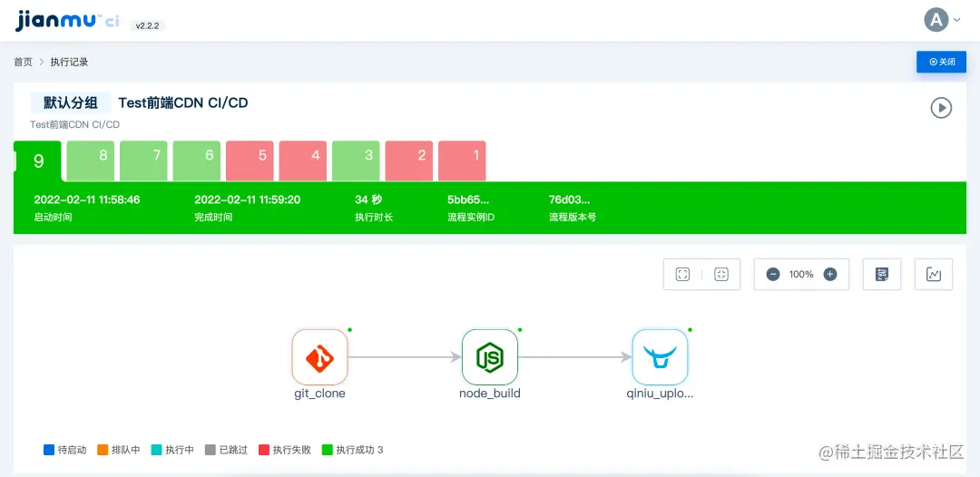Trigger the workflow with play button
The width and height of the screenshot is (980, 477).
[941, 107]
